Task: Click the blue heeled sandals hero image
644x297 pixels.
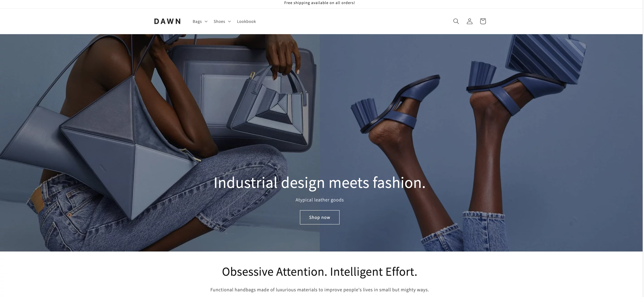Action: 481,143
